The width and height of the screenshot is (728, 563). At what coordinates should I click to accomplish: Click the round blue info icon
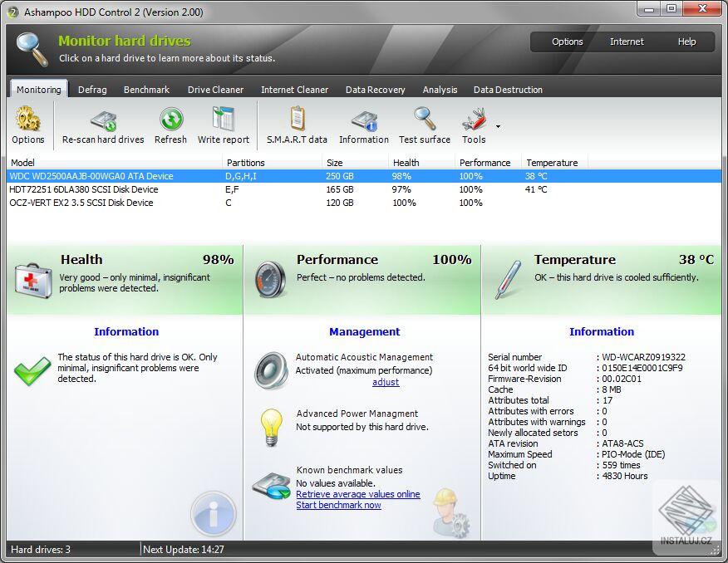214,514
